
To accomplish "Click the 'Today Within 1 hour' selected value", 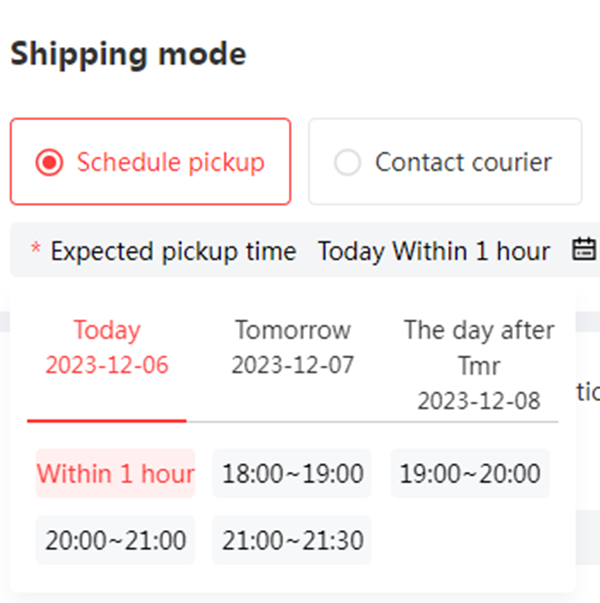I will click(433, 251).
